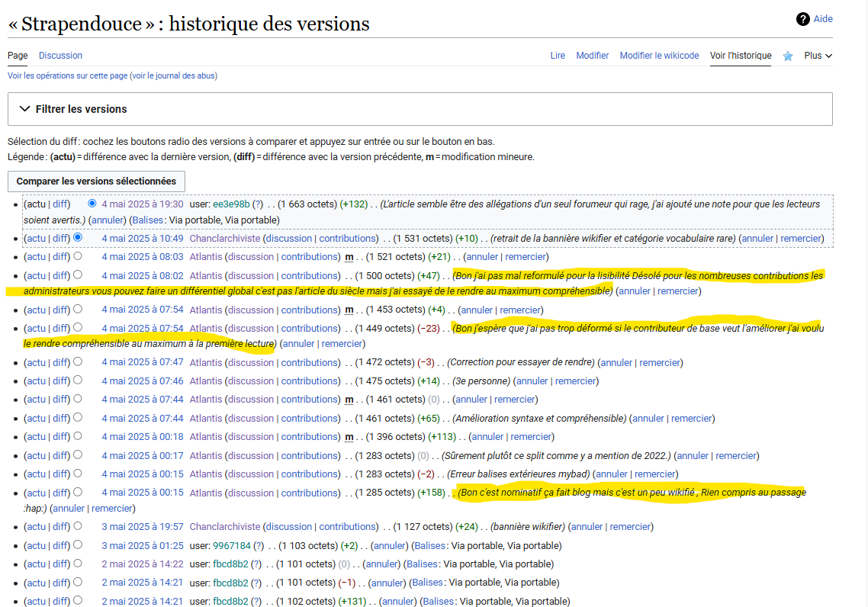Go to the Lire tab
Viewport: 868px width, 607px height.
(x=558, y=56)
